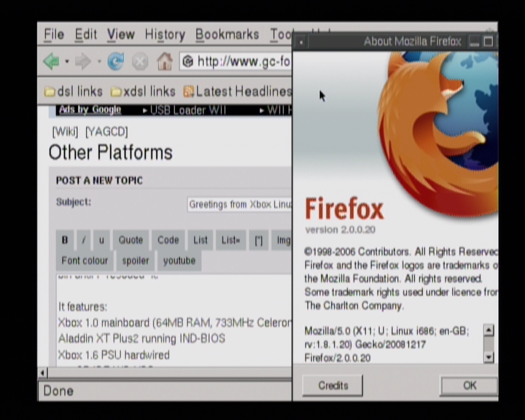Click the Credits button in About dialog
Screen dimensions: 525x420
pos(332,386)
